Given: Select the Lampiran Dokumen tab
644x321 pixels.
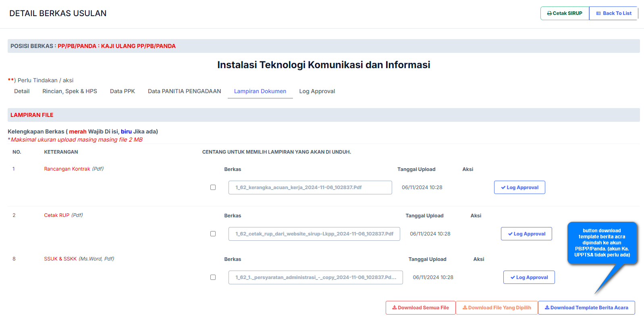Looking at the screenshot, I should pos(260,91).
